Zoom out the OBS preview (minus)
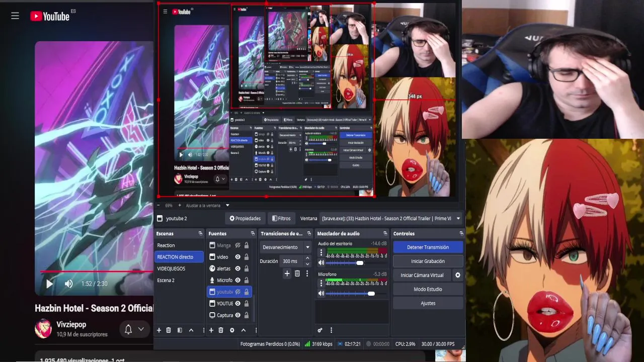The height and width of the screenshot is (362, 644). (x=158, y=205)
